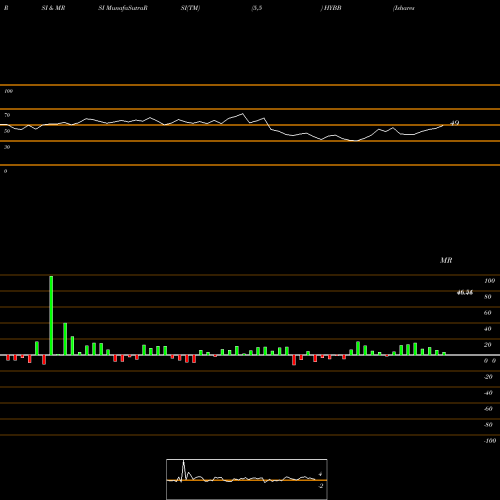Click the latest RSI value '49'
The height and width of the screenshot is (500, 500).
click(x=455, y=123)
